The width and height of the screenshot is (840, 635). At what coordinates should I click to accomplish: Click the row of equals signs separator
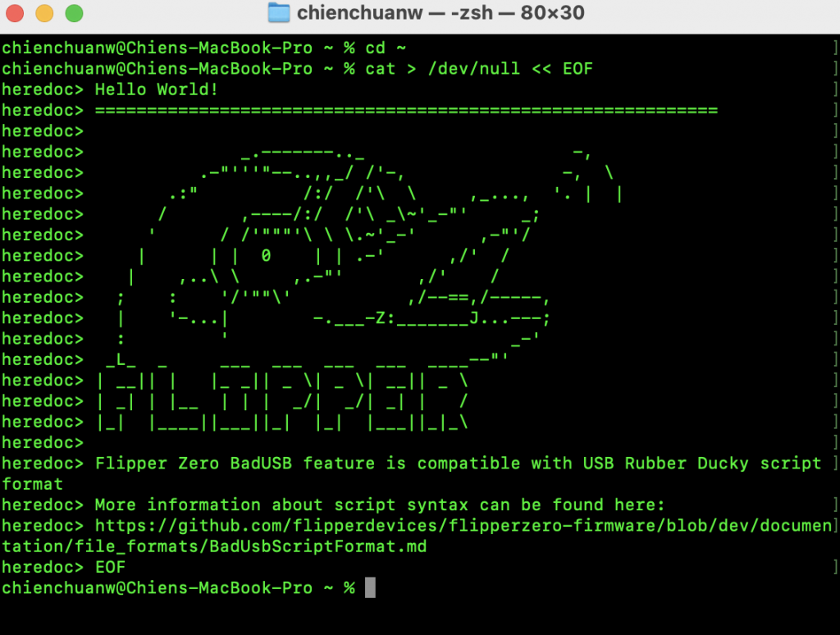click(406, 111)
